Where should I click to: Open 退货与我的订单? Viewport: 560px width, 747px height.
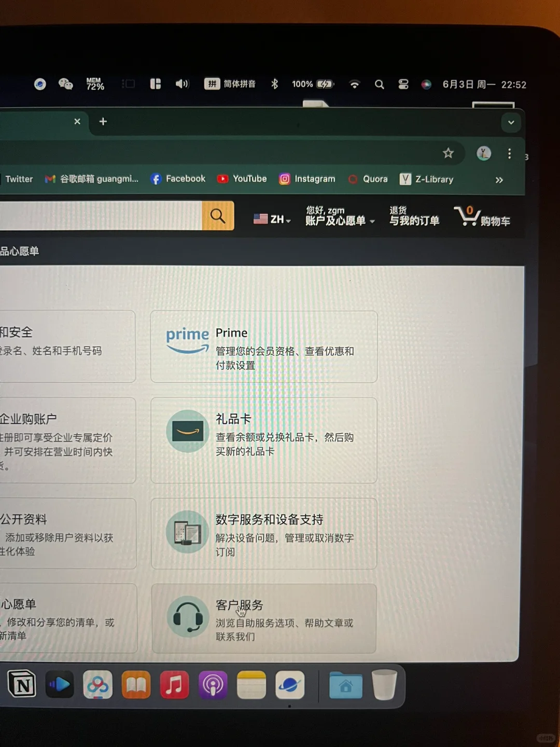click(x=414, y=216)
